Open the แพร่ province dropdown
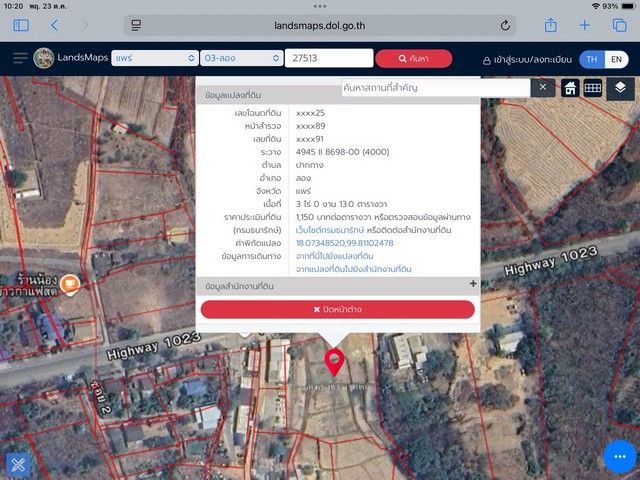This screenshot has width=640, height=480. pyautogui.click(x=154, y=59)
